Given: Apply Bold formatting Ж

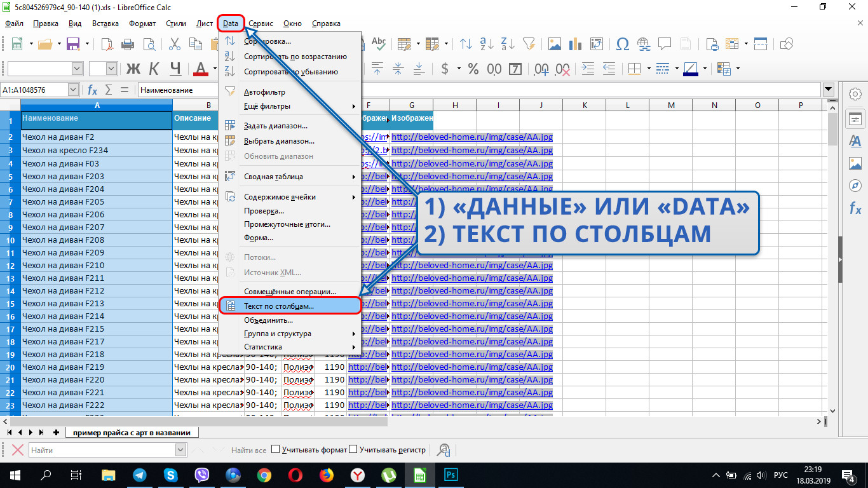Looking at the screenshot, I should point(133,69).
